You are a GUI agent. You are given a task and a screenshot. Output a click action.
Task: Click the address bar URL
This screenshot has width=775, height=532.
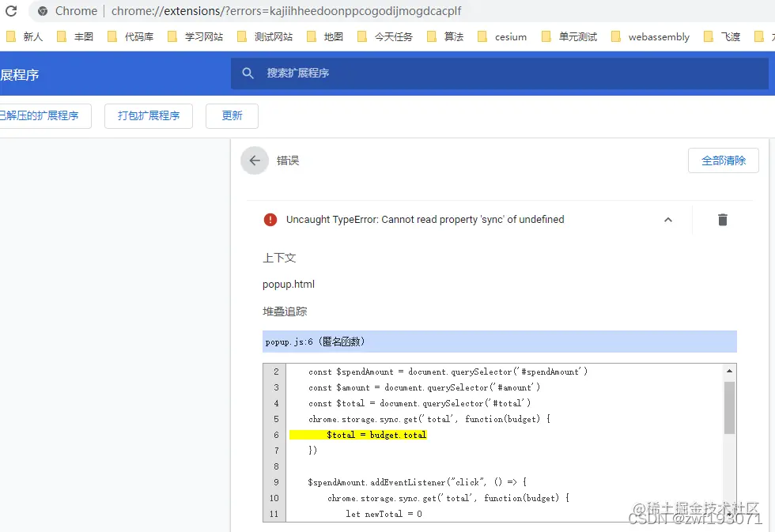coord(286,11)
